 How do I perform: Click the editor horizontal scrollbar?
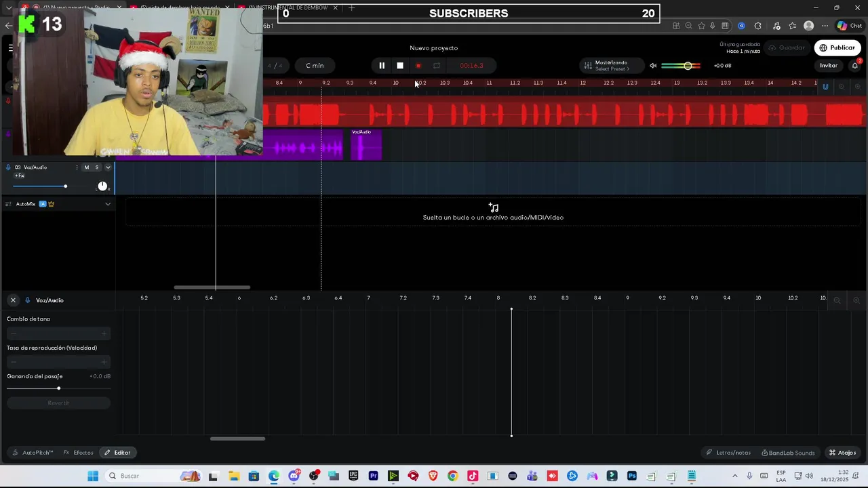(237, 439)
